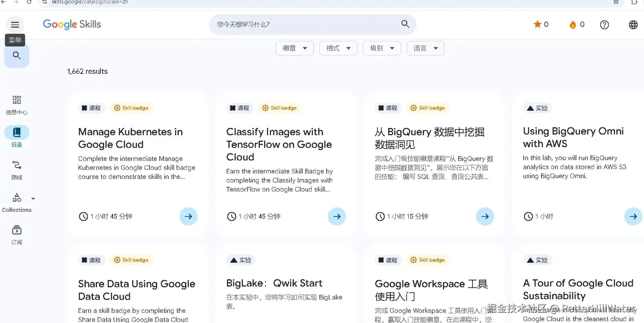Click Skill badge tag on 从 BigQuery card
The image size is (644, 323).
(428, 108)
